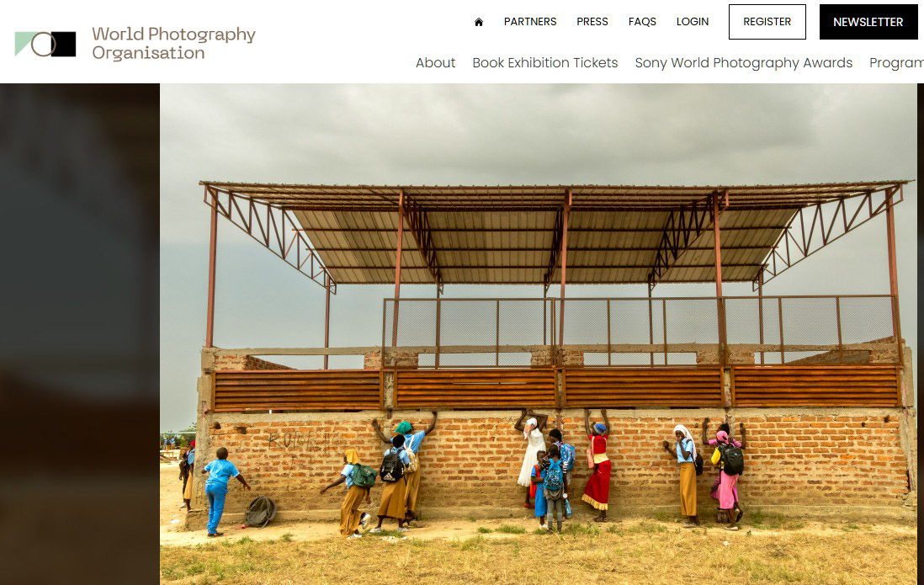924x585 pixels.
Task: Click the green triangle in the logo
Action: pyautogui.click(x=23, y=44)
